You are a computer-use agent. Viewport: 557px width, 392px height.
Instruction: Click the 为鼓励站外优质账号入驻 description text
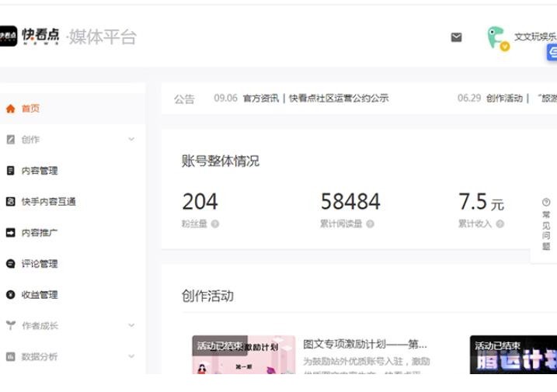[x=366, y=362]
